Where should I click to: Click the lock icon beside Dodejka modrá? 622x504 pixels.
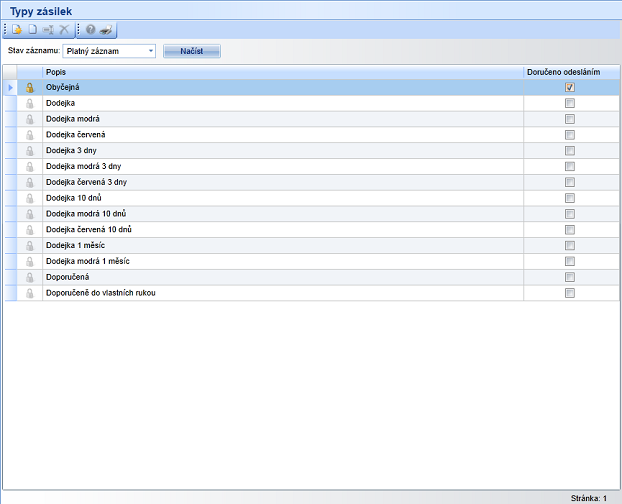pos(30,119)
